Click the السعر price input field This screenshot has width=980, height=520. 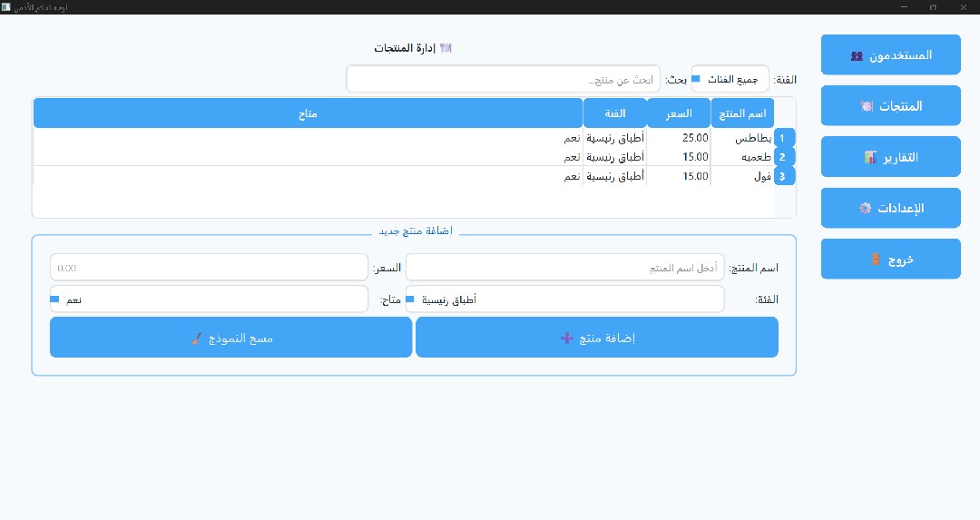click(x=209, y=268)
